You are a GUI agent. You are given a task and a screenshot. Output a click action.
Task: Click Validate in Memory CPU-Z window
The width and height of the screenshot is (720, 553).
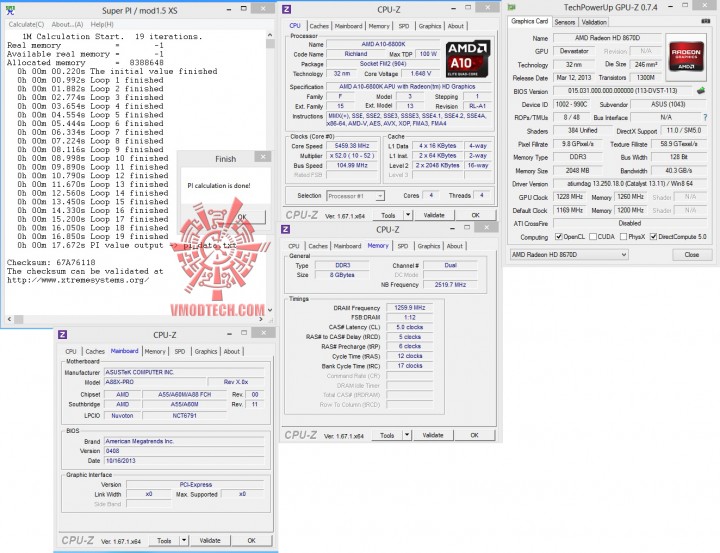(x=433, y=435)
